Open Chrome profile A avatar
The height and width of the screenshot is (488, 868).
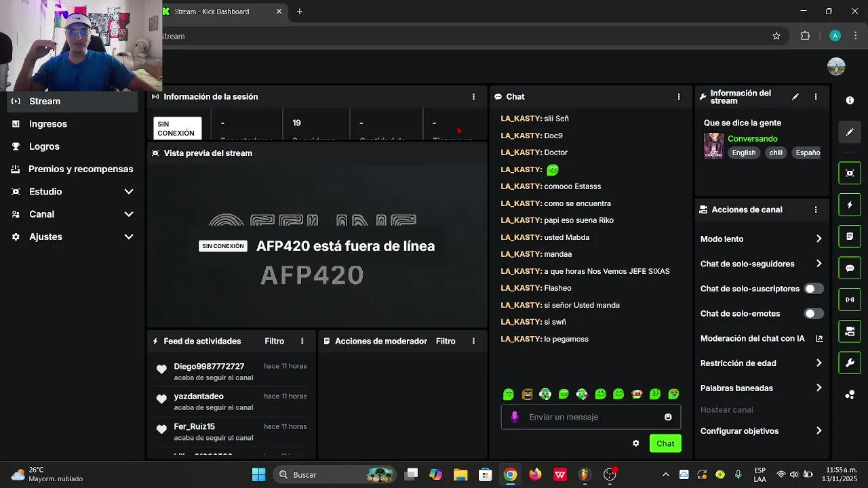tap(835, 36)
